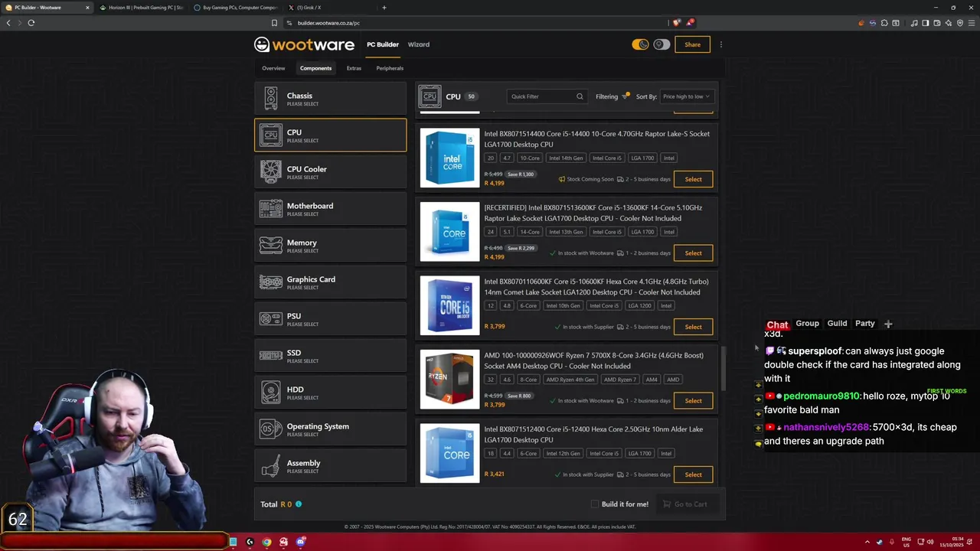This screenshot has height=551, width=980.
Task: Open the Sort By price dropdown
Action: (686, 96)
